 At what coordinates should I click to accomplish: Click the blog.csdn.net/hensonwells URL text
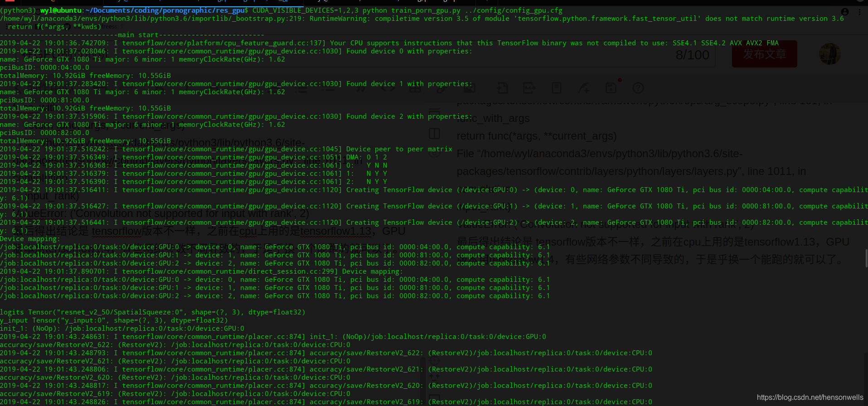(x=810, y=397)
